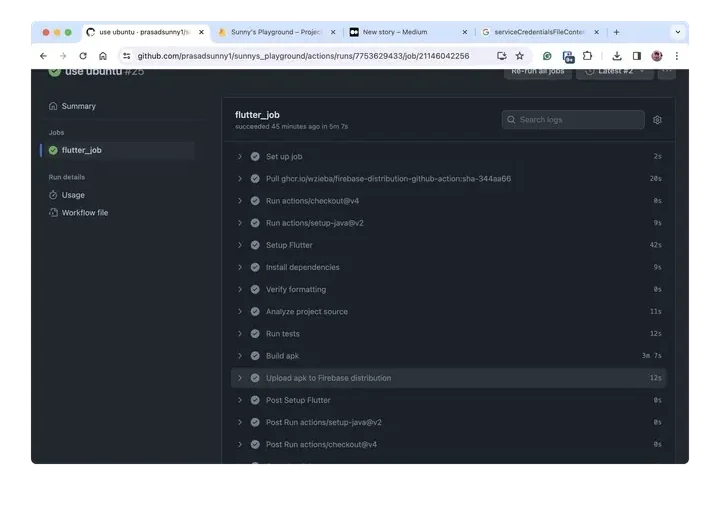
Task: Expand the Build apk step chevron
Action: [240, 356]
